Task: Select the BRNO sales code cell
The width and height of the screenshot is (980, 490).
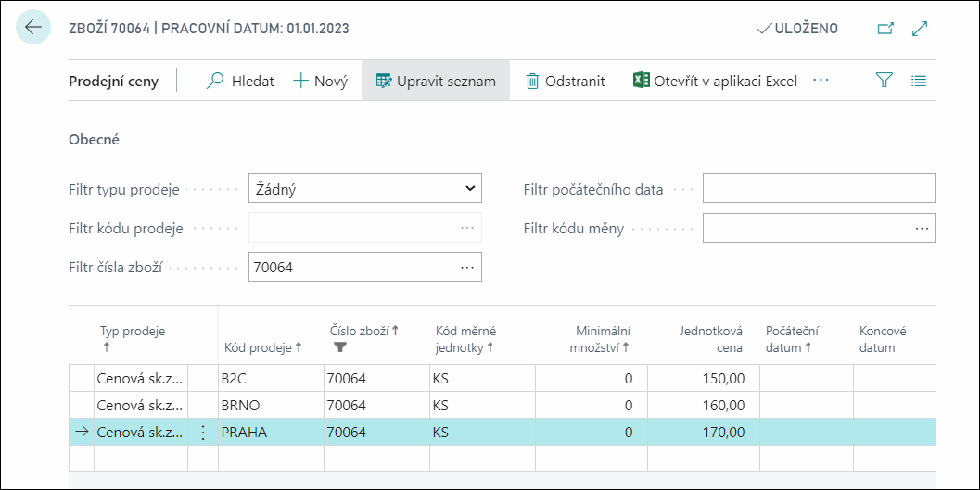Action: (x=271, y=405)
